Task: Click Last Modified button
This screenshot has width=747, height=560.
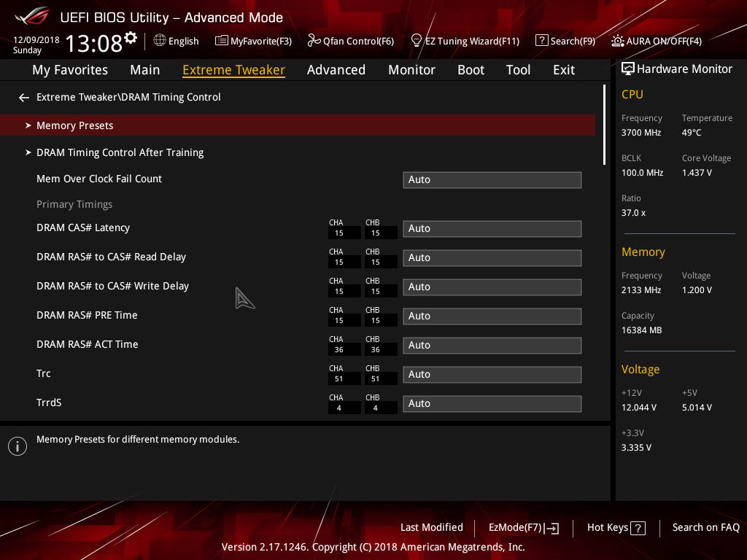Action: (432, 528)
